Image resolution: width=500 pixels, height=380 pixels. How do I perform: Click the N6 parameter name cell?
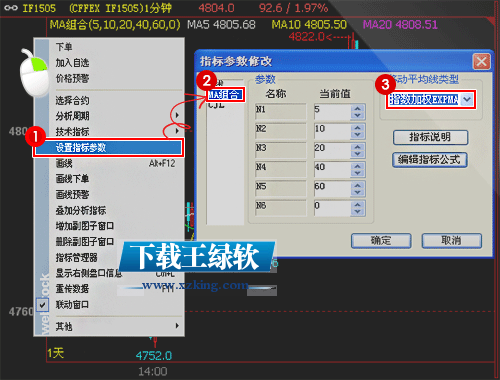(x=280, y=207)
